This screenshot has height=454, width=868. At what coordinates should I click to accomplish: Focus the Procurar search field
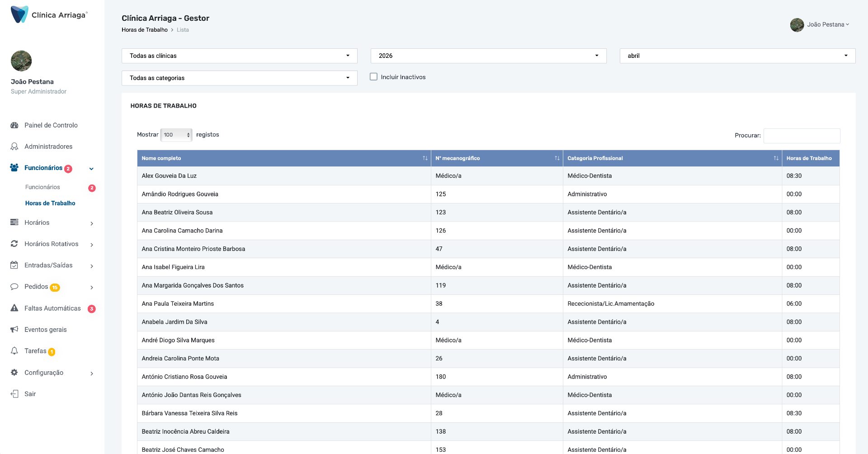click(x=802, y=136)
